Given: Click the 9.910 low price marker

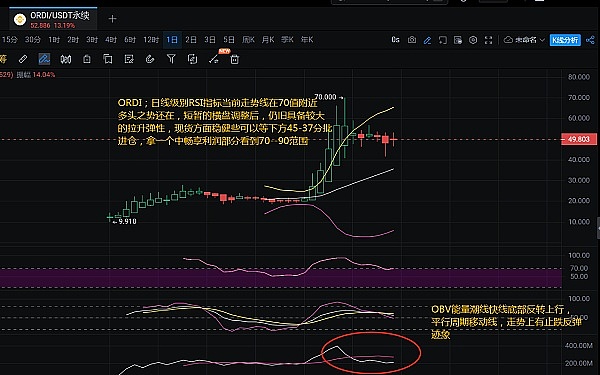Looking at the screenshot, I should (127, 221).
